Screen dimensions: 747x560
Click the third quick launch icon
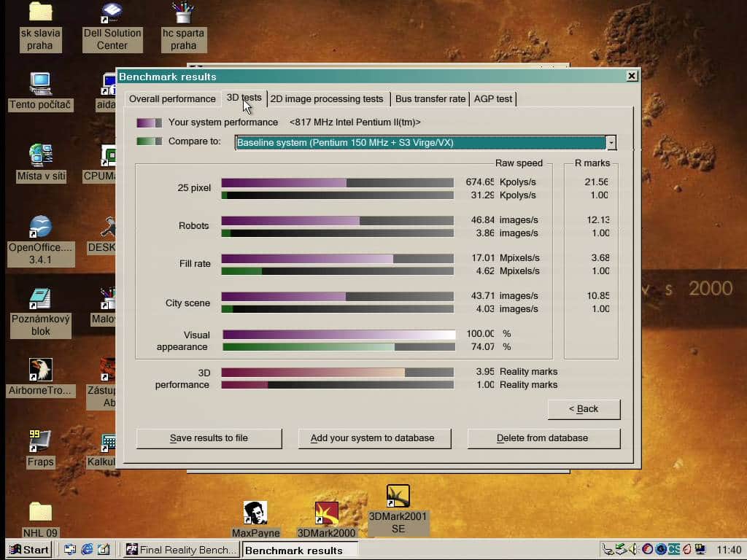(x=104, y=550)
